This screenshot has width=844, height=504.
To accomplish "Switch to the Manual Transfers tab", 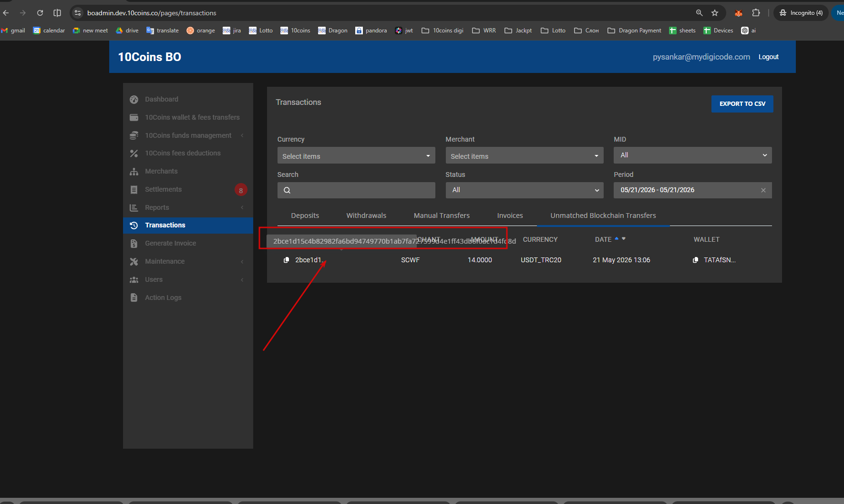I will click(x=442, y=216).
